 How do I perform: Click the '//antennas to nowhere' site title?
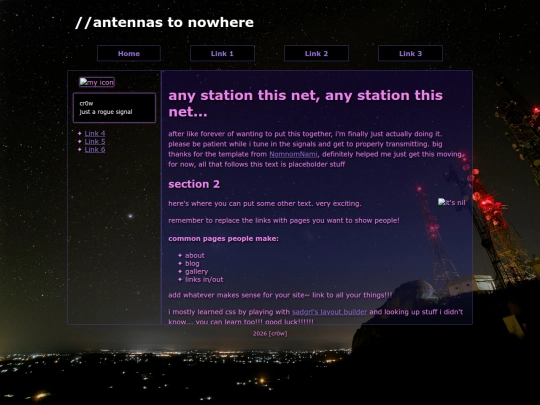pyautogui.click(x=164, y=22)
